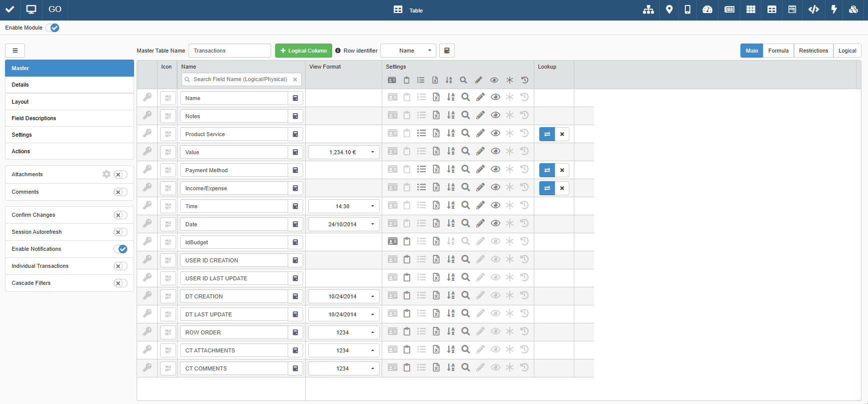Enable the Cascade Filters switch
This screenshot has height=404, width=868.
[120, 283]
